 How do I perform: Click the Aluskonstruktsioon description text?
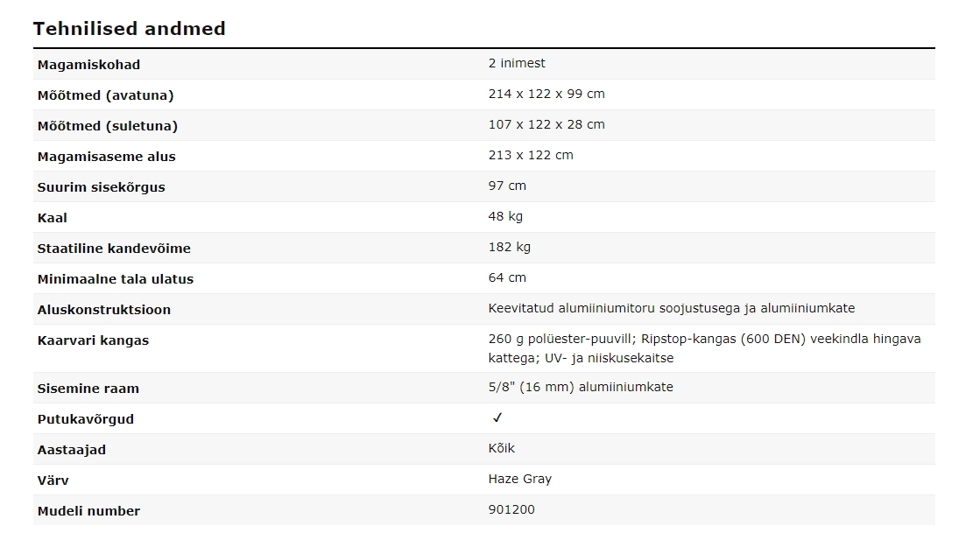coord(671,308)
